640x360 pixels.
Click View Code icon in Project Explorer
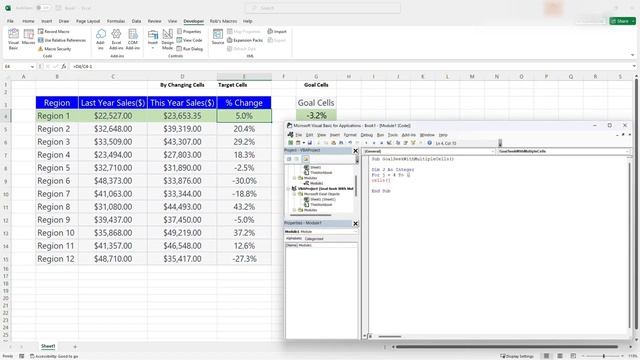click(x=289, y=159)
